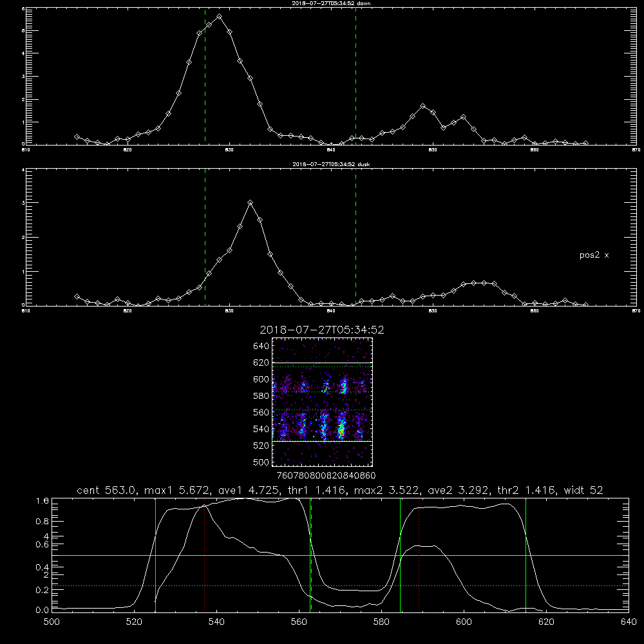Click 'cent 563.0' in the bottom plot title
644x644 pixels.
(x=106, y=490)
